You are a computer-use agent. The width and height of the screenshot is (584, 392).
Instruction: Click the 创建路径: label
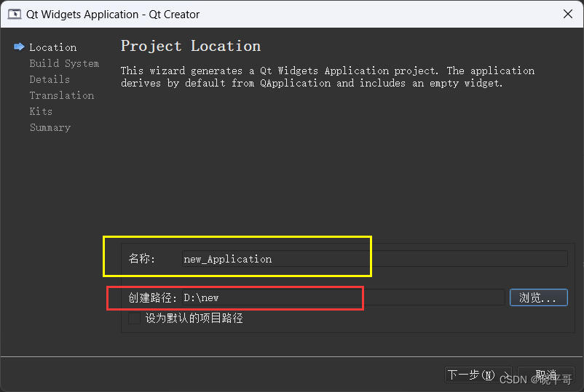pos(152,297)
